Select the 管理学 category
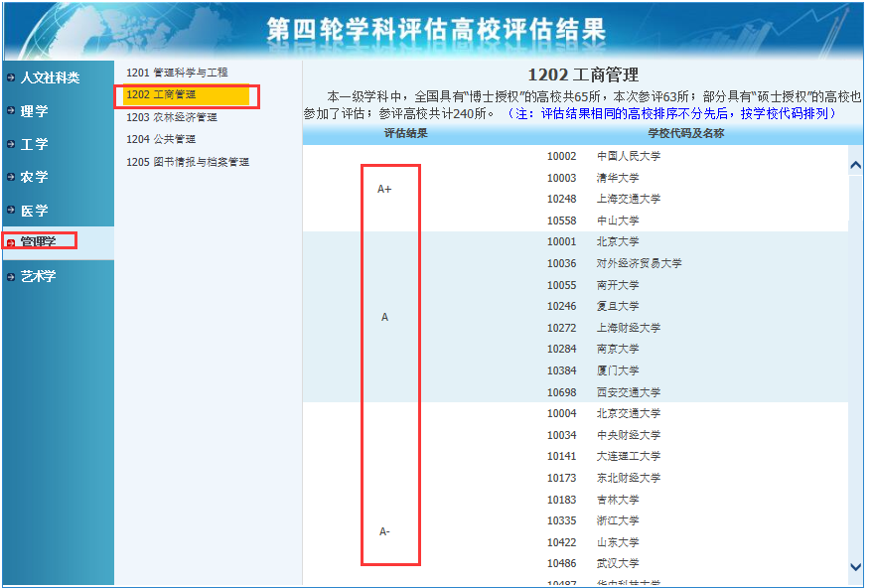873x588 pixels. point(38,241)
